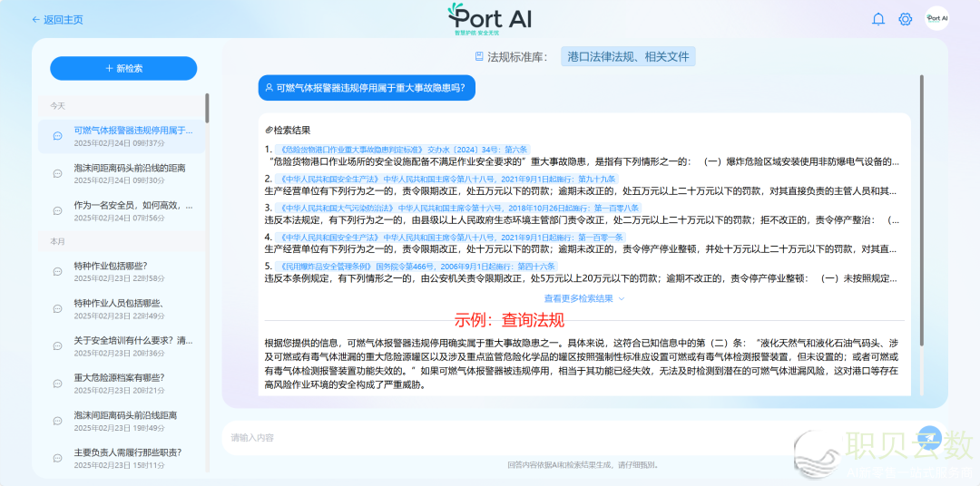The image size is (980, 486).
Task: Click the notification bell icon
Action: point(877,19)
